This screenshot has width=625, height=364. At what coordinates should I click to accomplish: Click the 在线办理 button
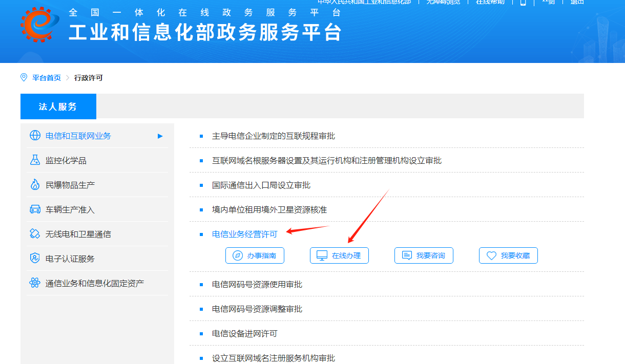pos(339,255)
